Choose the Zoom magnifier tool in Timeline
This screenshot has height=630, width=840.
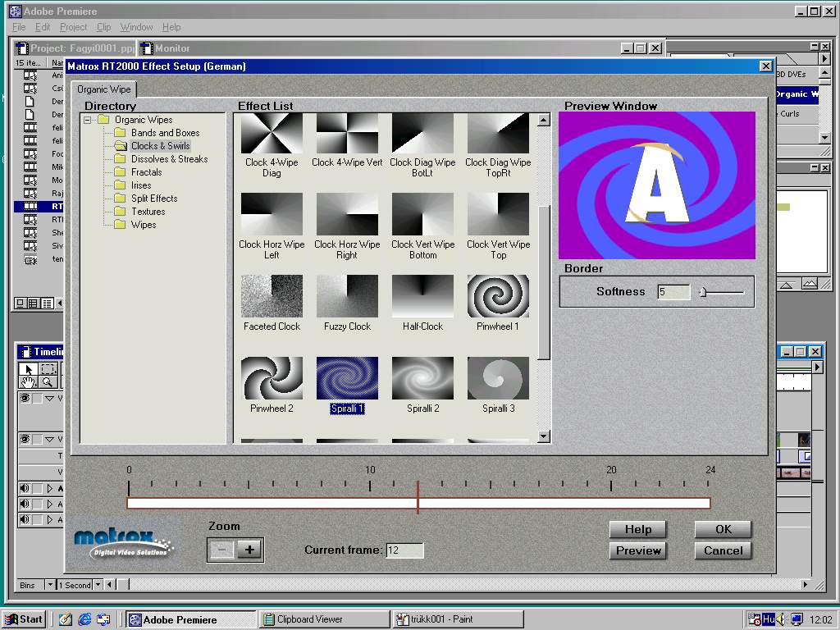click(x=48, y=381)
